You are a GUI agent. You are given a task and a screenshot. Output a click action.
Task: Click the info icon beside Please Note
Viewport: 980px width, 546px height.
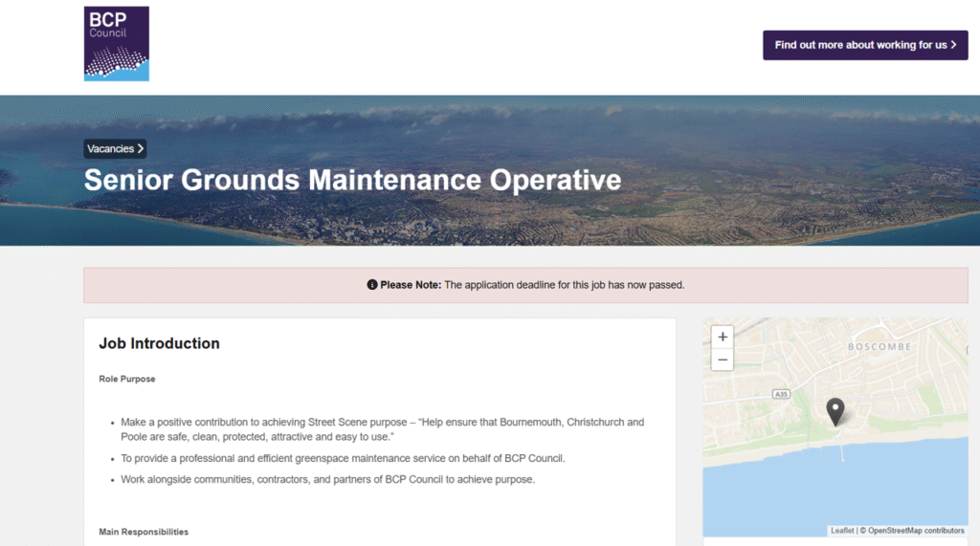click(x=372, y=285)
